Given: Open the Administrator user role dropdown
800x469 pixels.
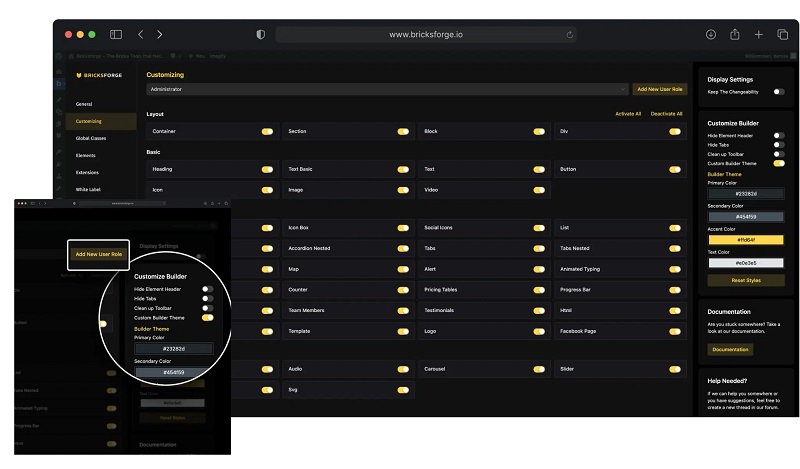Looking at the screenshot, I should 387,89.
